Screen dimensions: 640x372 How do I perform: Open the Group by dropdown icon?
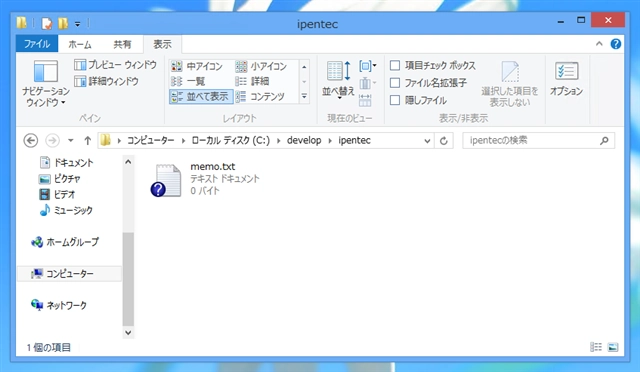click(x=367, y=65)
